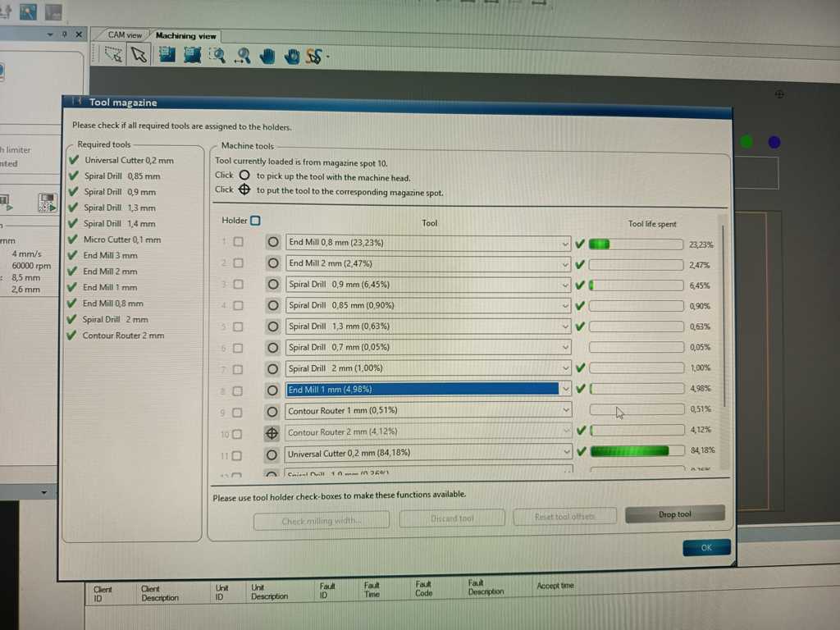Click the Accept time column header
Screen dimensions: 840x630
coord(555,586)
